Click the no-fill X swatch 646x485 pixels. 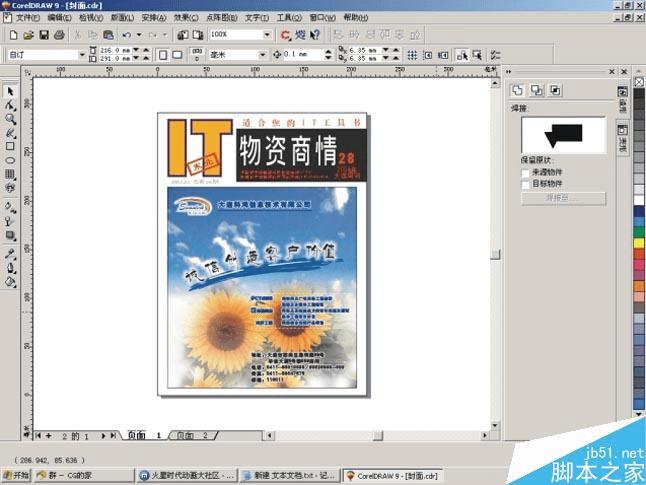pyautogui.click(x=639, y=82)
